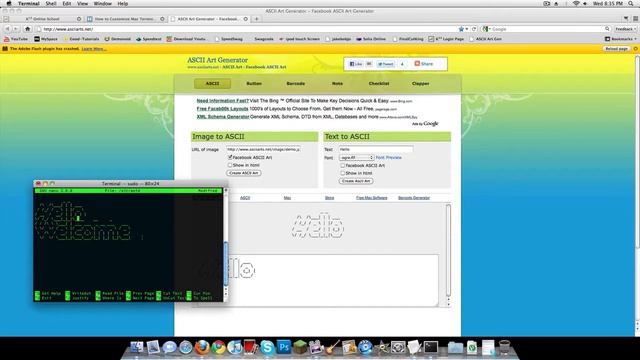Click the Share button

424,64
